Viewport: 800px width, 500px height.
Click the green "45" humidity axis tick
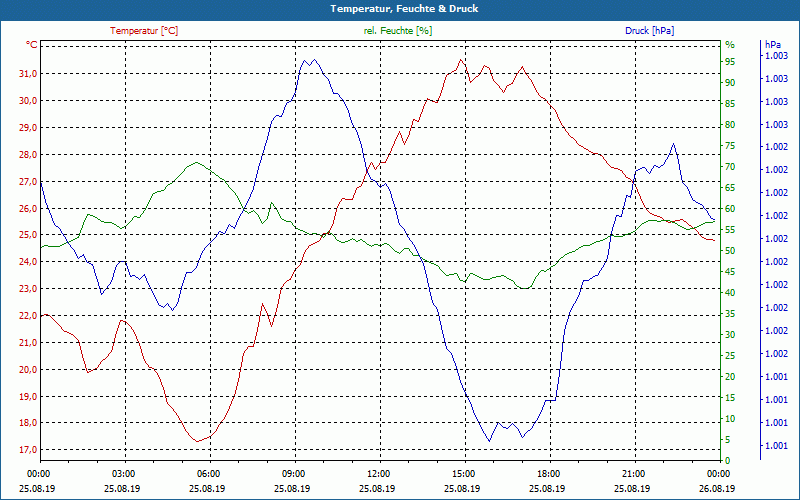pos(730,272)
